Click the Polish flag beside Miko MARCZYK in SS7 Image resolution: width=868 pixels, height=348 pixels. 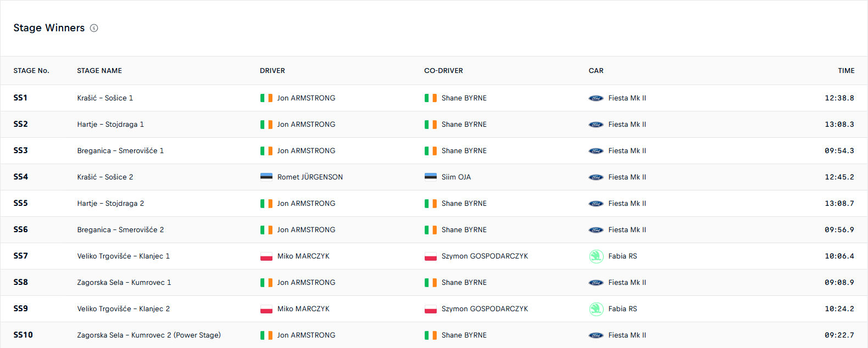[x=266, y=256]
